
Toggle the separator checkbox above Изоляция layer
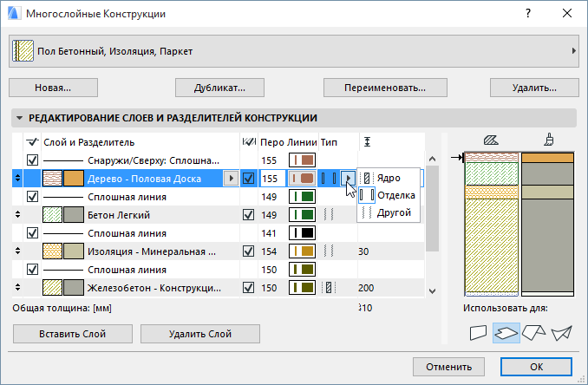(x=33, y=233)
